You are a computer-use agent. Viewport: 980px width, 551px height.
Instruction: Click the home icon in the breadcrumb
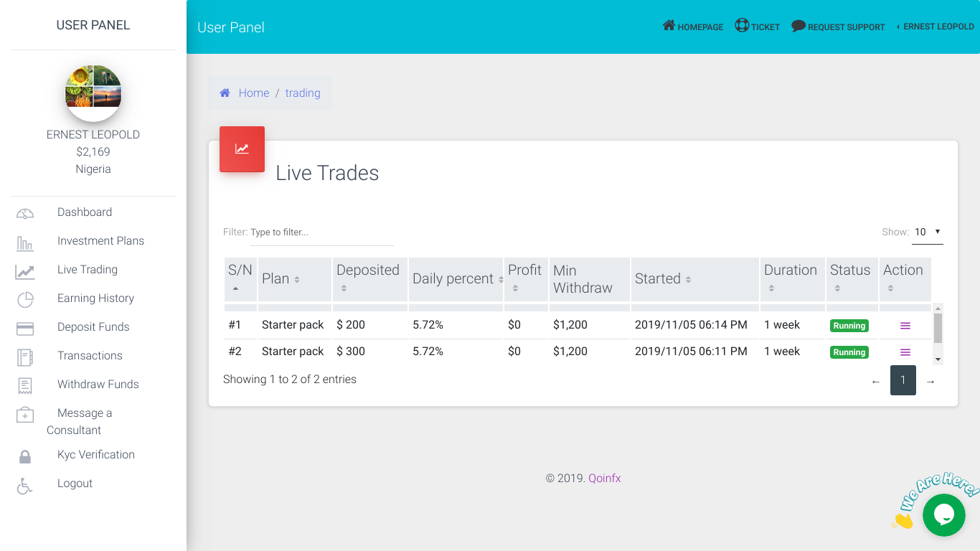pyautogui.click(x=225, y=92)
